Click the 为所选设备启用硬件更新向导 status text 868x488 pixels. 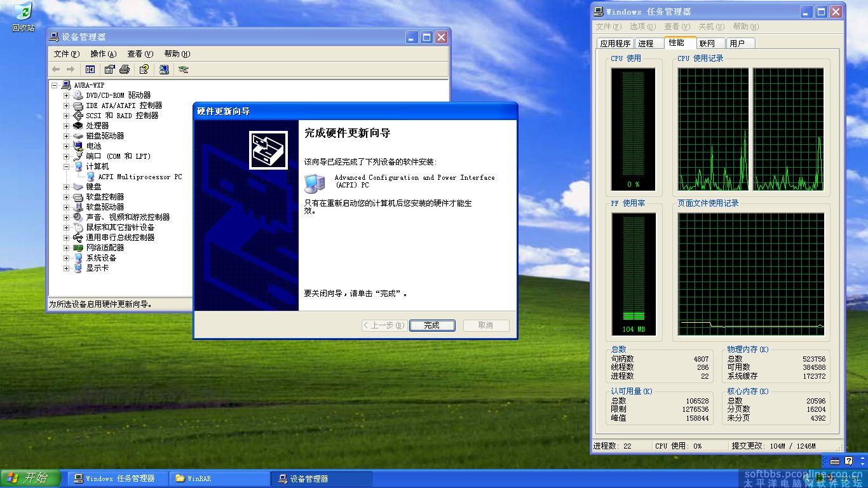(x=101, y=304)
